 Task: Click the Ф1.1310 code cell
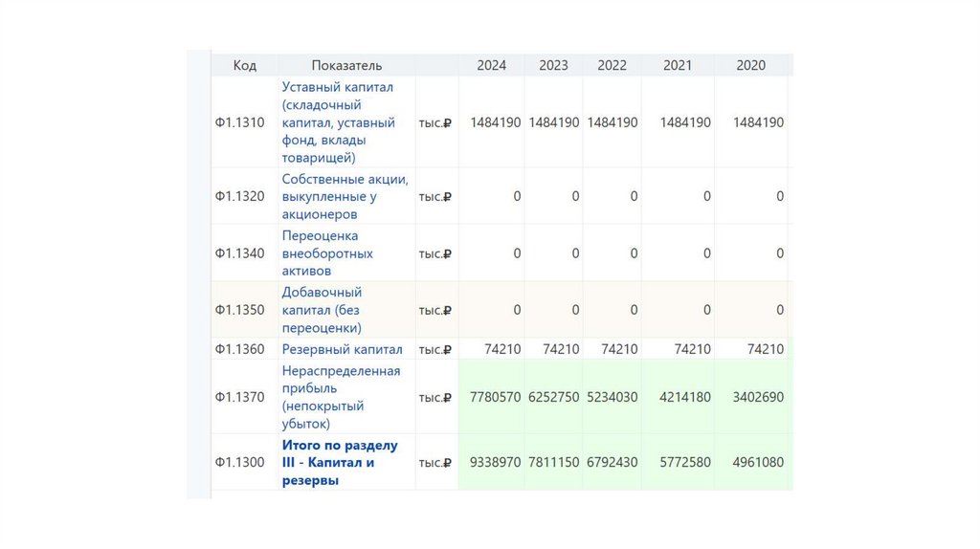click(239, 122)
